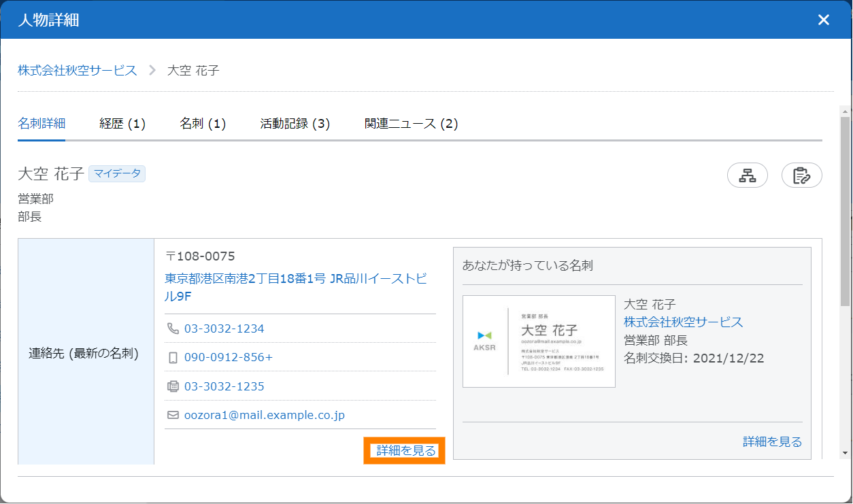Click the organization chart icon button

click(748, 175)
